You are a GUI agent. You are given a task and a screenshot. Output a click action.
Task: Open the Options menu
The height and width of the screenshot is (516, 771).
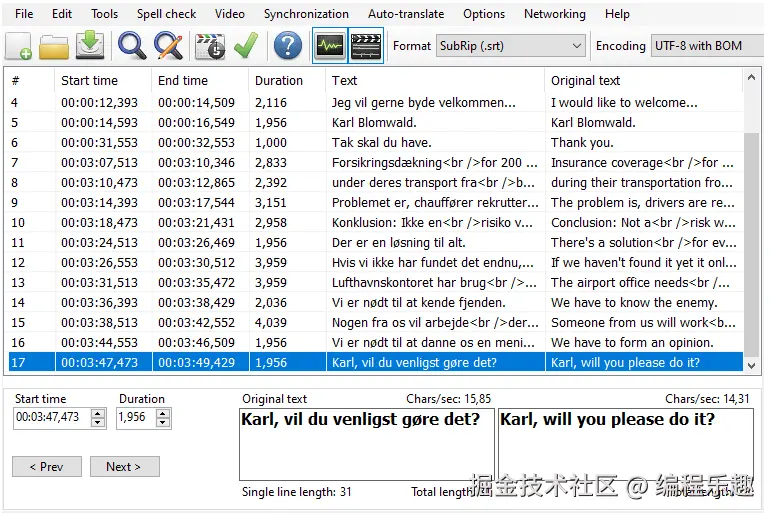(x=484, y=14)
